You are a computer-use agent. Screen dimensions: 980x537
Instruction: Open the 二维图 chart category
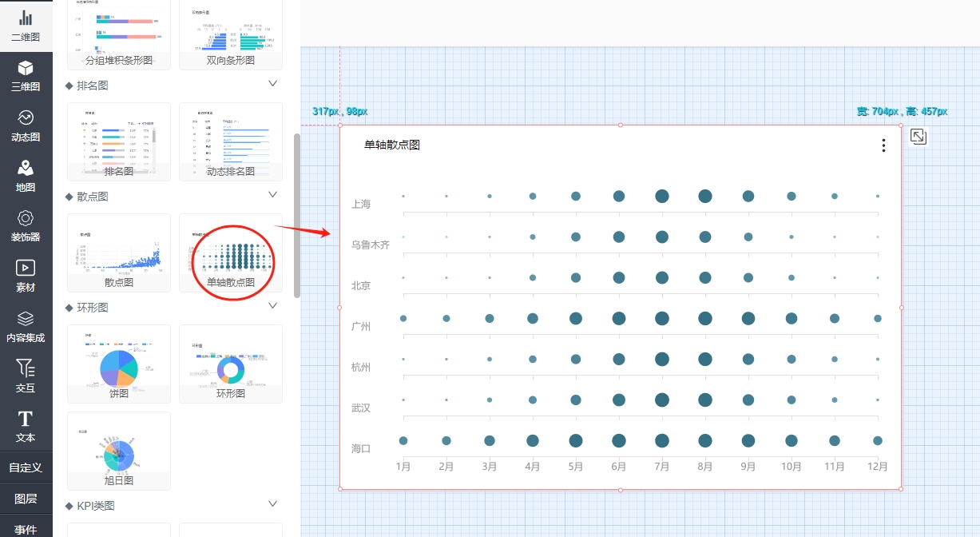point(26,26)
